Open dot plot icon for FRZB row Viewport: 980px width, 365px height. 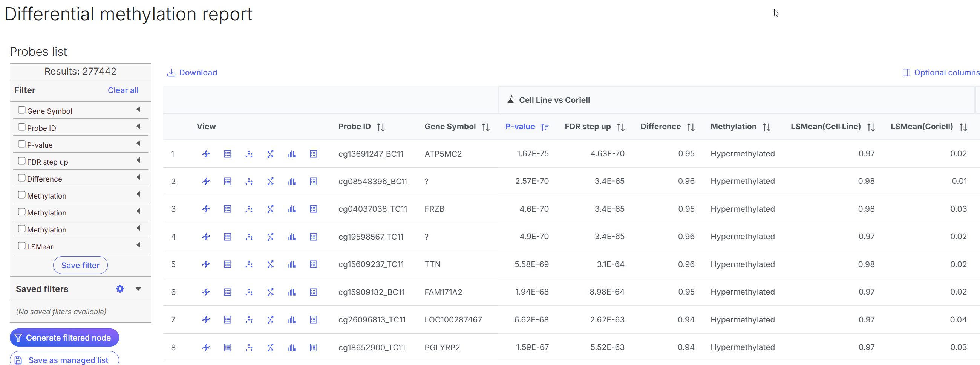pos(249,209)
